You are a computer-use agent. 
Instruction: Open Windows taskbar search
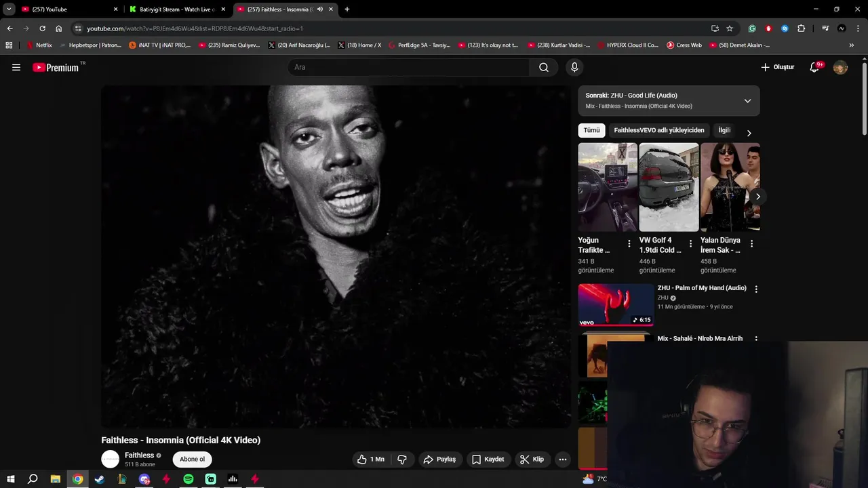pyautogui.click(x=33, y=479)
